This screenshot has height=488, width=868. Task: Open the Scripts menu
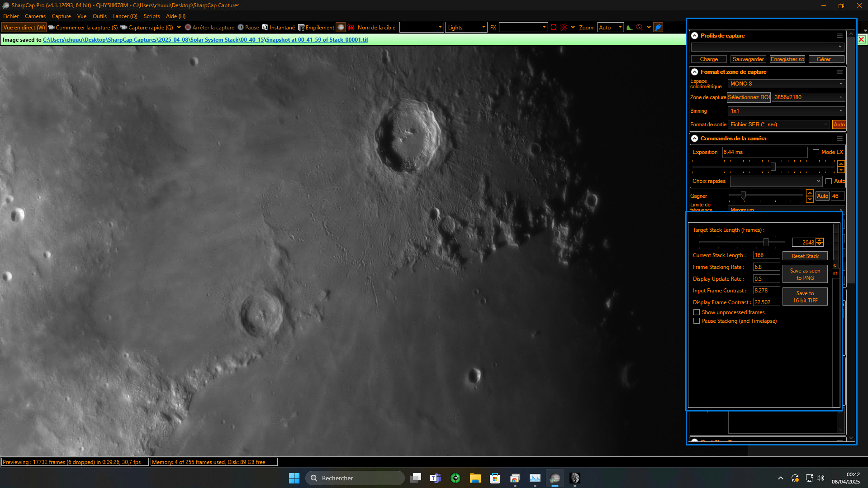(152, 16)
